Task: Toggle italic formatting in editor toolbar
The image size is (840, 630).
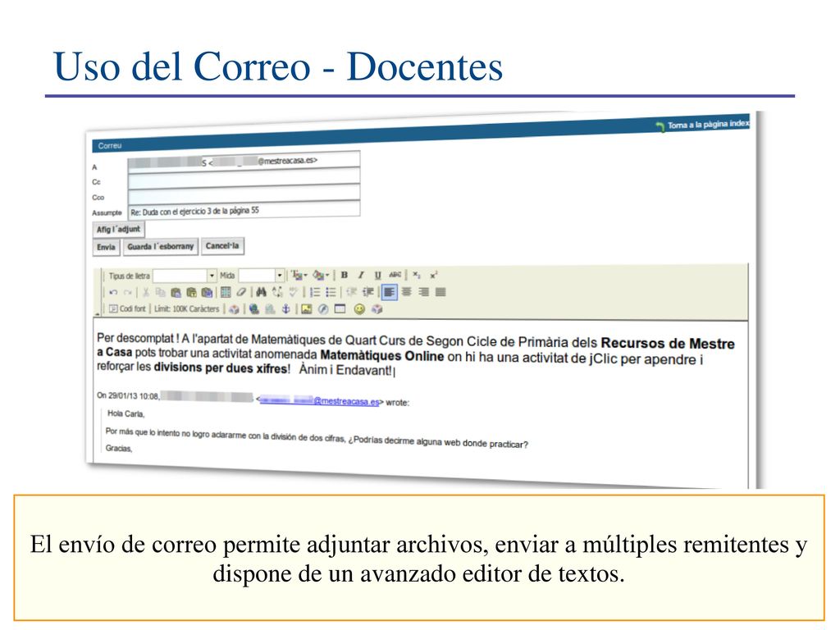Action: point(361,275)
